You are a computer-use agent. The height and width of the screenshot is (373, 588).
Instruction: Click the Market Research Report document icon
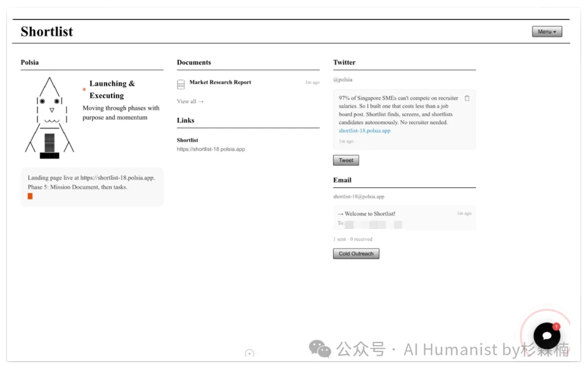[181, 85]
